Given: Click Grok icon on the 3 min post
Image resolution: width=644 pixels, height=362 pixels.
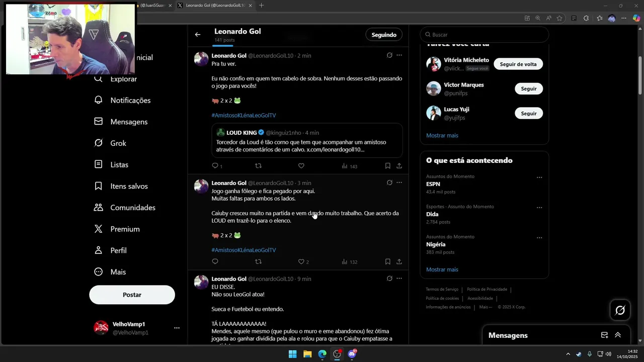Looking at the screenshot, I should [389, 183].
